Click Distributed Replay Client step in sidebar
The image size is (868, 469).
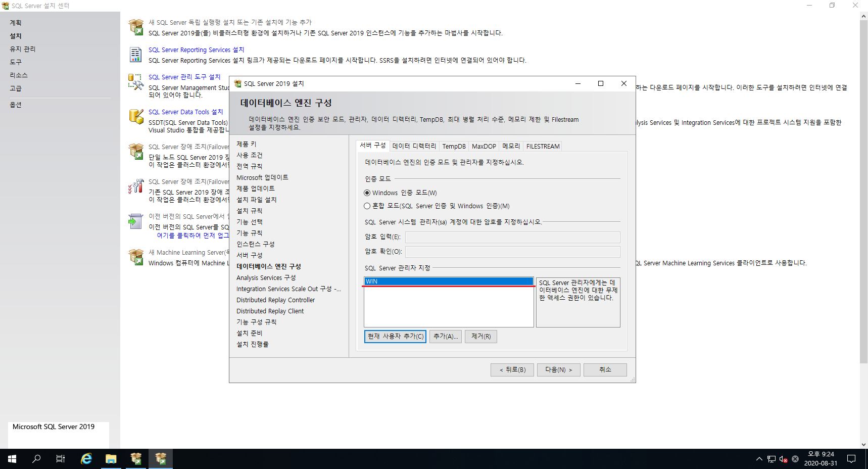tap(270, 311)
